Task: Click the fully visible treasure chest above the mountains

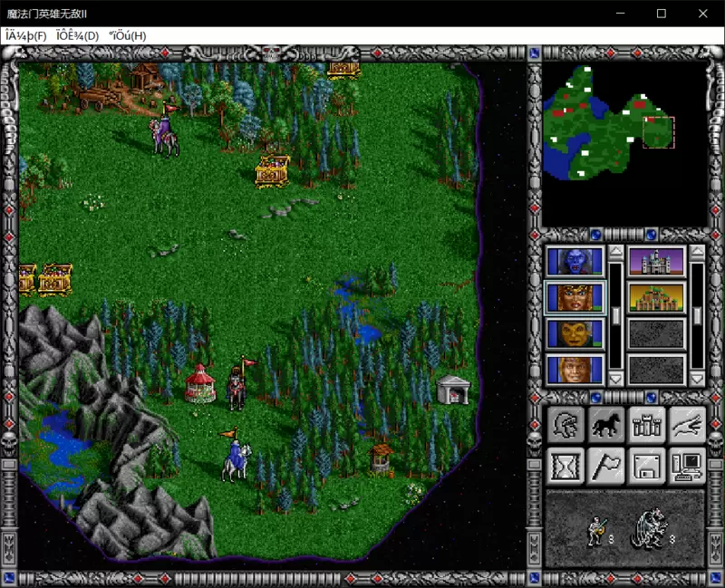Action: (55, 279)
